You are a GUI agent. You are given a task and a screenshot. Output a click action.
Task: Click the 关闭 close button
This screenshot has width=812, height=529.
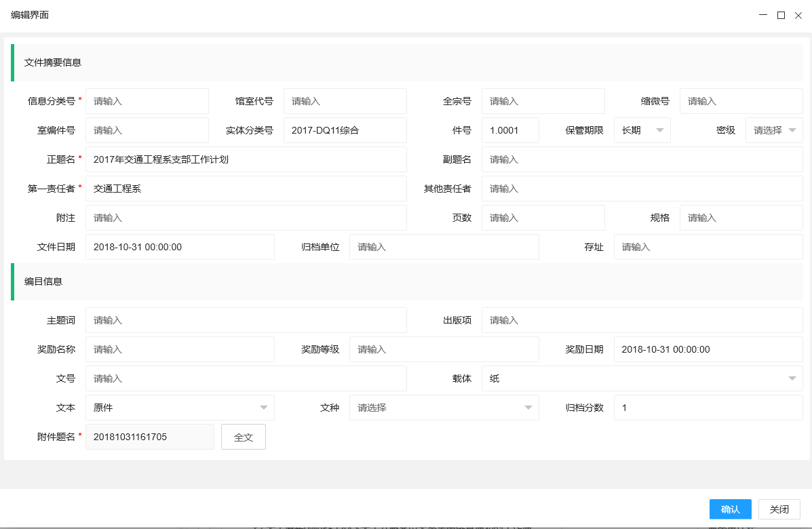tap(779, 509)
